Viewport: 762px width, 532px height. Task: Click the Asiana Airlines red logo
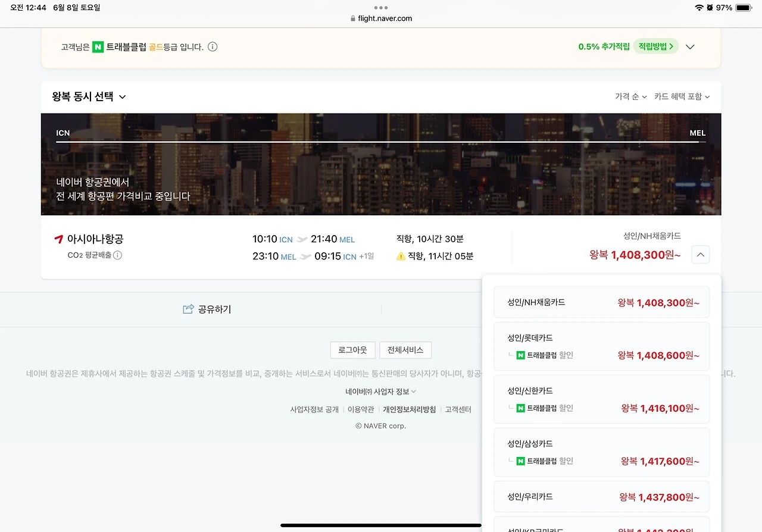click(x=58, y=239)
